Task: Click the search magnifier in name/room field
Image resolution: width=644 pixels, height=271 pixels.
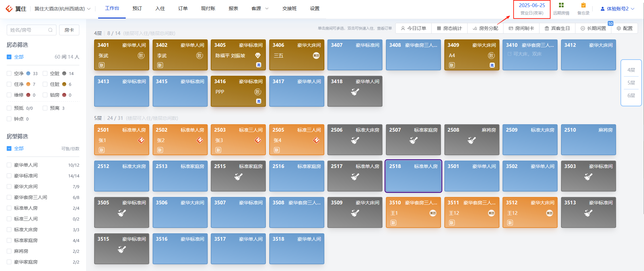Action: pyautogui.click(x=50, y=30)
